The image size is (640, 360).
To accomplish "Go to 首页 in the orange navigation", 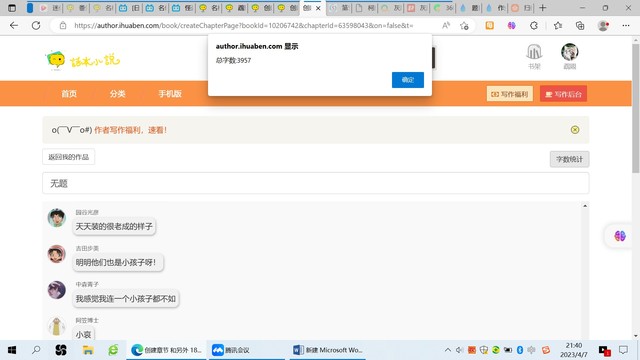I will (69, 94).
